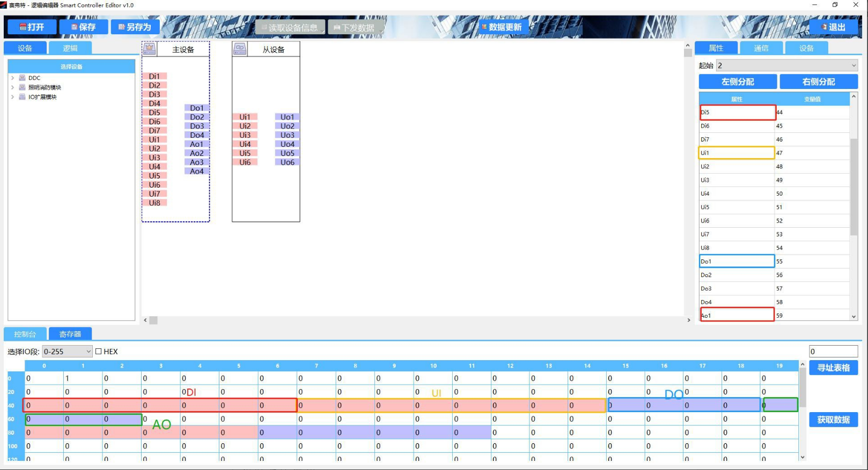Screen dimensions: 868x470
Task: Click the property list vertical scrollbar
Action: pyautogui.click(x=854, y=188)
